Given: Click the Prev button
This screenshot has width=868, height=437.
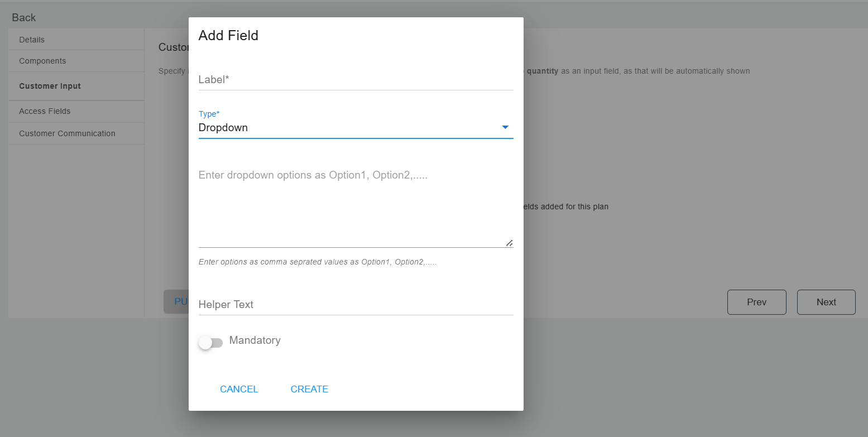Looking at the screenshot, I should click(x=756, y=302).
